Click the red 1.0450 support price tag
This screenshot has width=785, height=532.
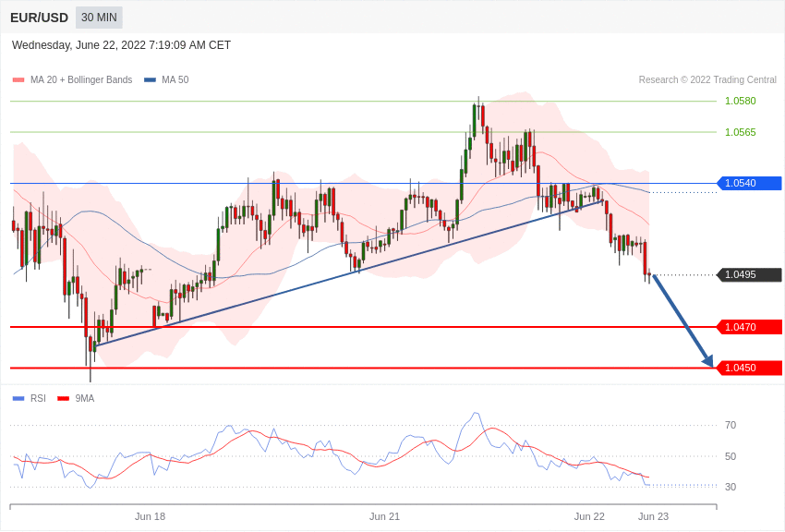pyautogui.click(x=750, y=368)
